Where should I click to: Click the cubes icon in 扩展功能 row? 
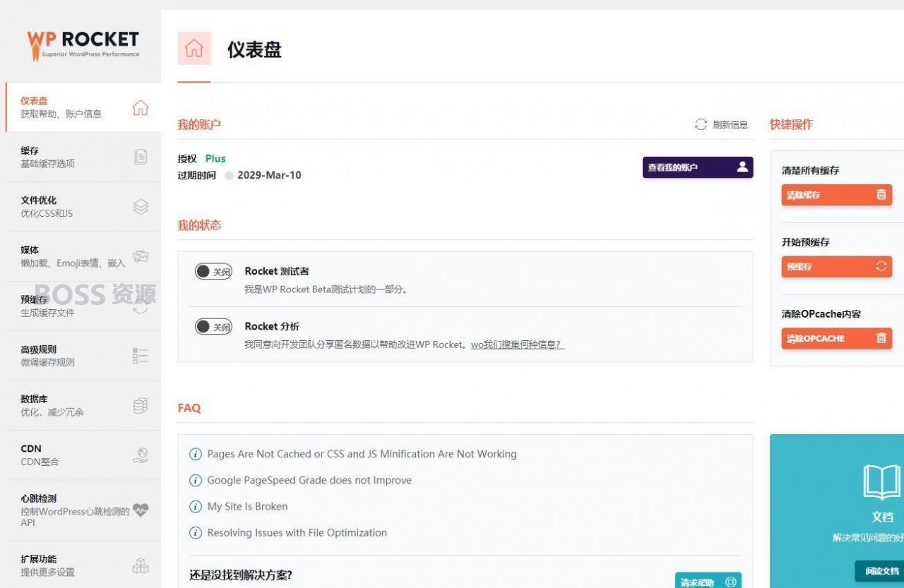[x=141, y=565]
